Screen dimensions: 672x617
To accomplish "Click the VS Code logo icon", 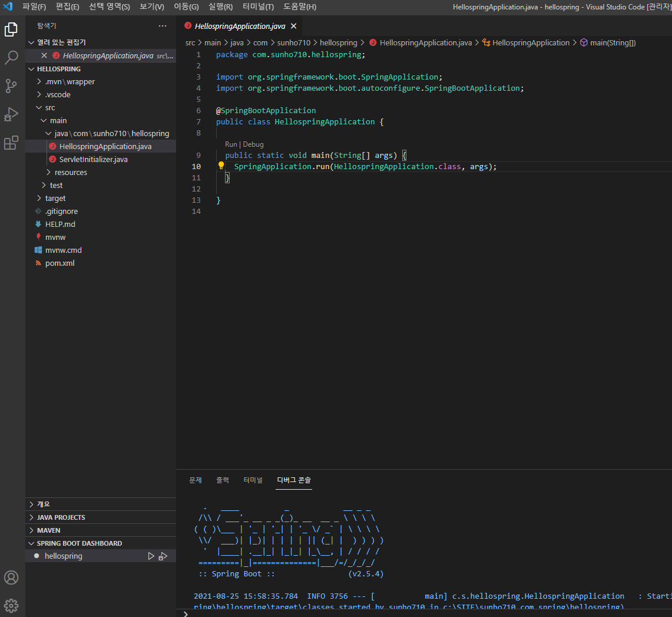I will tap(8, 6).
